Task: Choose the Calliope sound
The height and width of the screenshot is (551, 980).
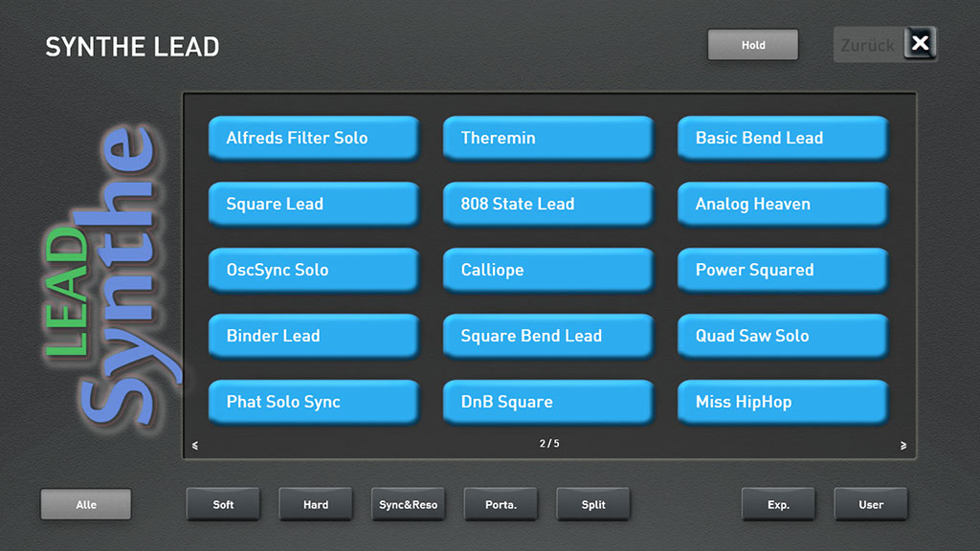Action: tap(547, 270)
